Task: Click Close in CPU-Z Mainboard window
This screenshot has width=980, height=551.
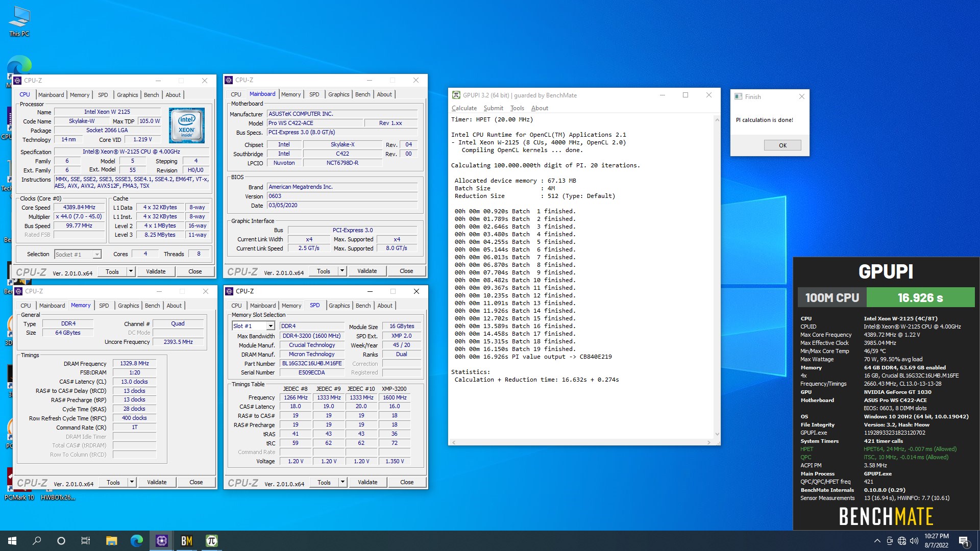Action: point(406,271)
